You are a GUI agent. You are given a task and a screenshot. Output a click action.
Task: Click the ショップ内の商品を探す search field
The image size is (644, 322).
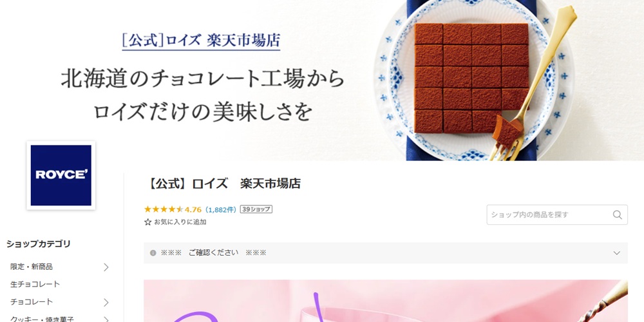click(549, 215)
